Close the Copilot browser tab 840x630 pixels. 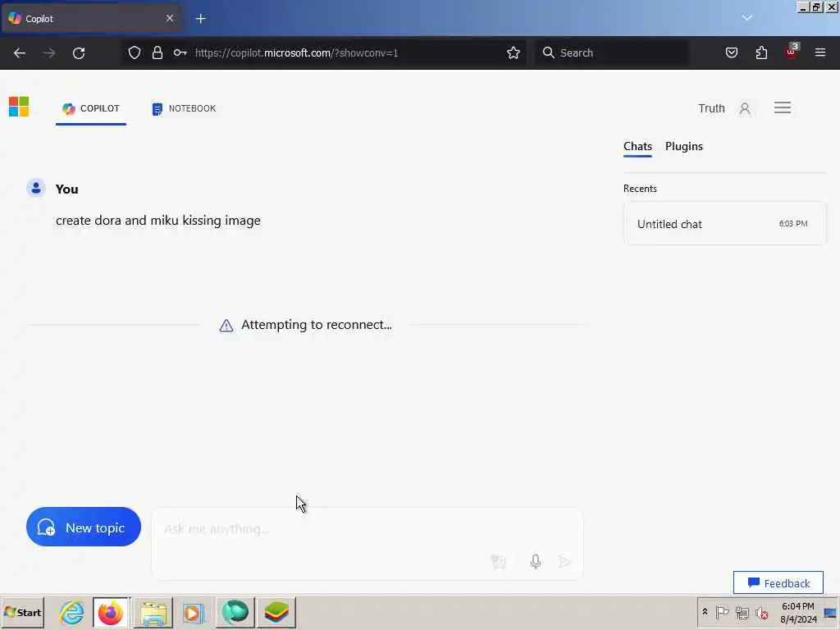170,18
